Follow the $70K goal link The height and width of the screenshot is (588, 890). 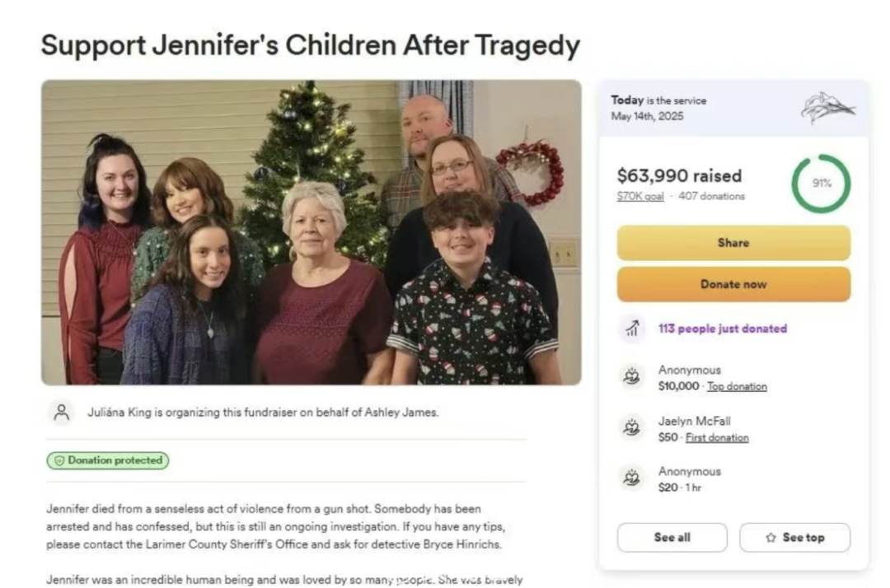(640, 196)
